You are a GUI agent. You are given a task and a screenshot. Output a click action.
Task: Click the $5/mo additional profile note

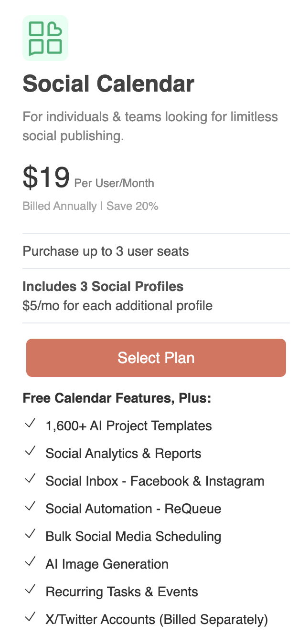[x=117, y=305]
